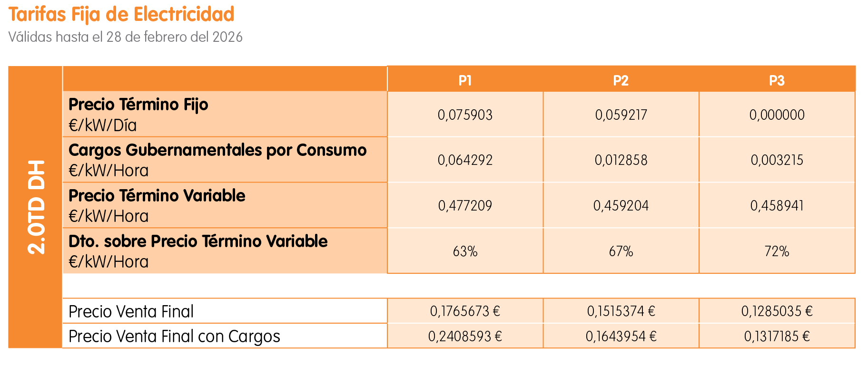Select the vertical '2.0TD DH' tariff label
The image size is (868, 365).
[36, 207]
